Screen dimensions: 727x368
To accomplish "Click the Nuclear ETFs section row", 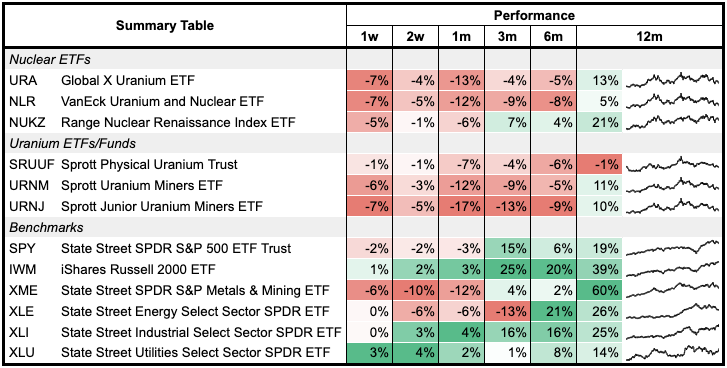I will 363,59.
